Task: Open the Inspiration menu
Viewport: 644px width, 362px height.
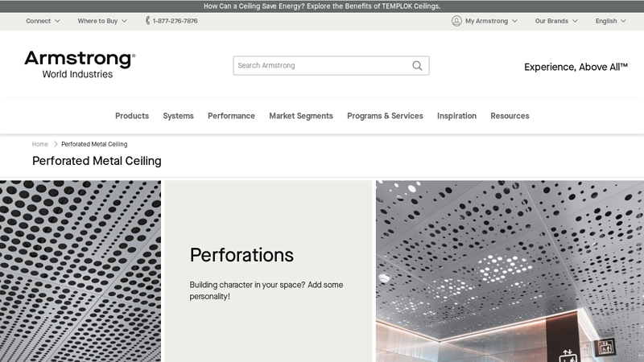Action: [456, 116]
